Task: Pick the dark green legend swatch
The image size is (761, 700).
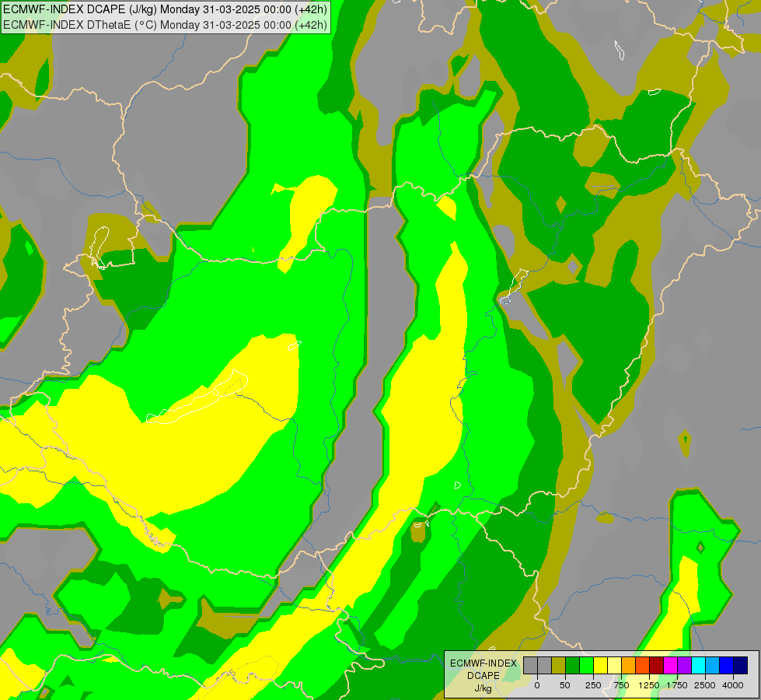Action: tap(572, 666)
